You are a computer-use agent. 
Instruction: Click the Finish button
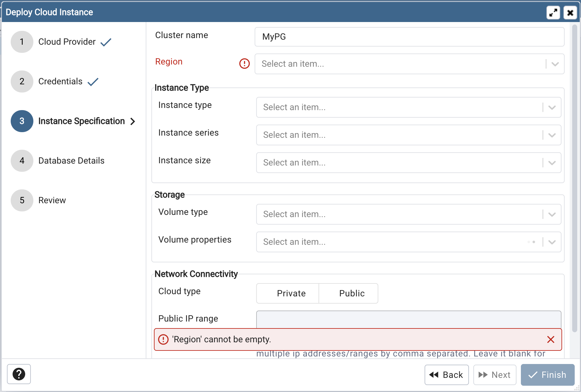(x=547, y=375)
